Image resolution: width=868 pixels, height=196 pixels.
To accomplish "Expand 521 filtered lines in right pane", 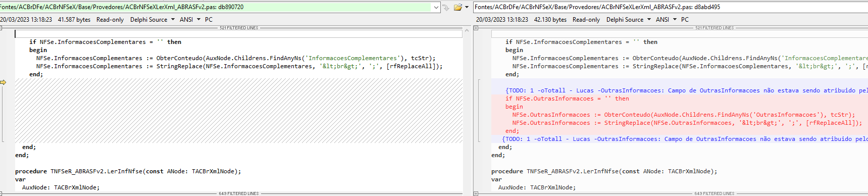I will click(x=714, y=28).
